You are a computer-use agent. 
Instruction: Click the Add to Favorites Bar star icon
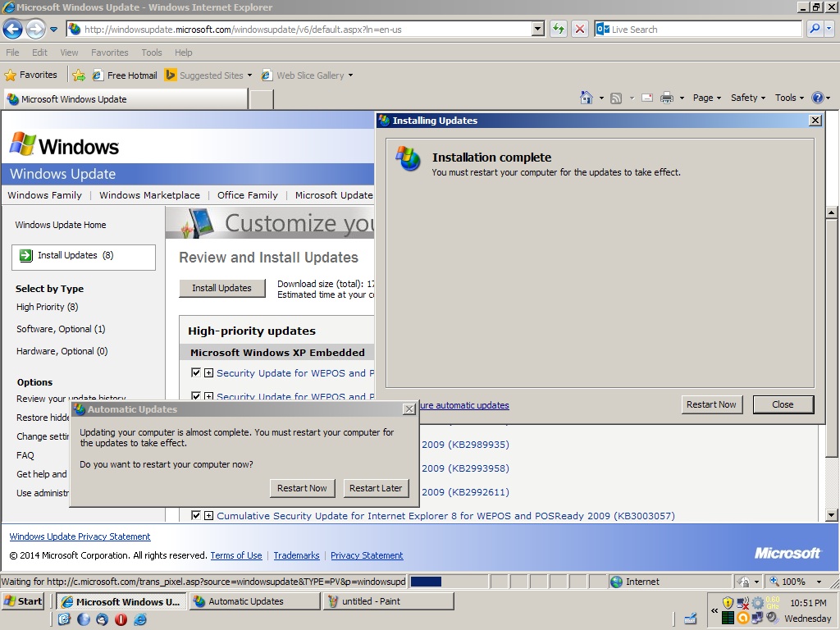point(79,75)
